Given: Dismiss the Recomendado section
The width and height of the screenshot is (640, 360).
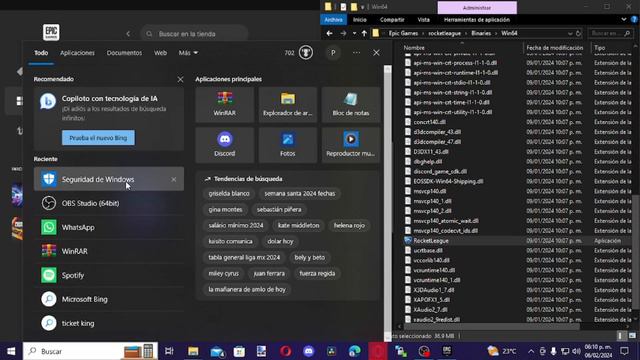Looking at the screenshot, I should [180, 79].
